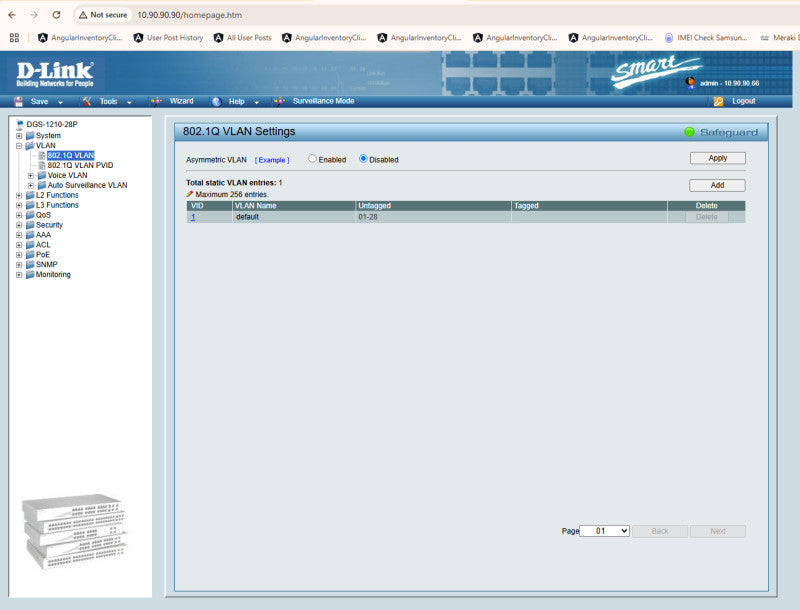The height and width of the screenshot is (610, 800).
Task: Click the Tagged column header
Action: (589, 206)
